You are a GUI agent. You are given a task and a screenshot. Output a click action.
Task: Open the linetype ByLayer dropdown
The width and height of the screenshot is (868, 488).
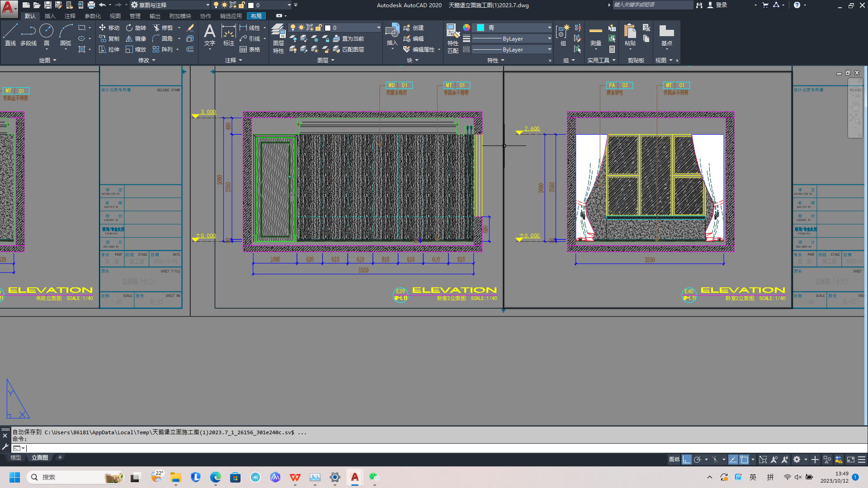click(x=513, y=49)
